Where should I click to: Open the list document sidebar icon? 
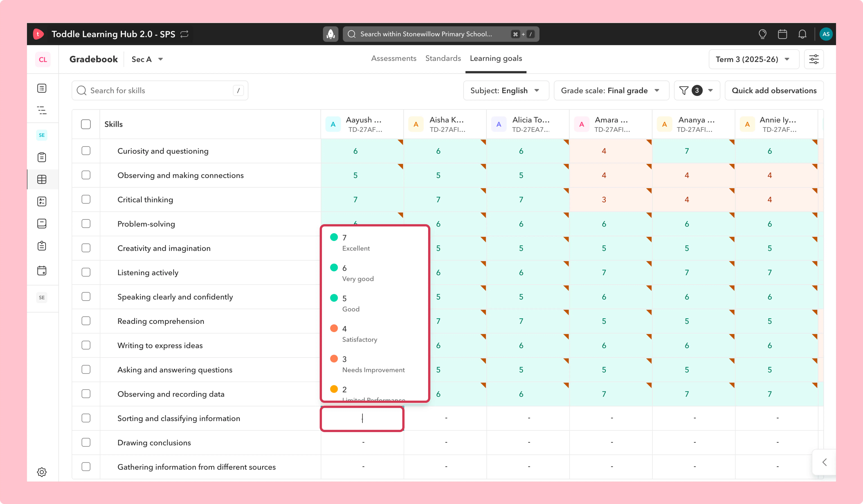[x=42, y=88]
